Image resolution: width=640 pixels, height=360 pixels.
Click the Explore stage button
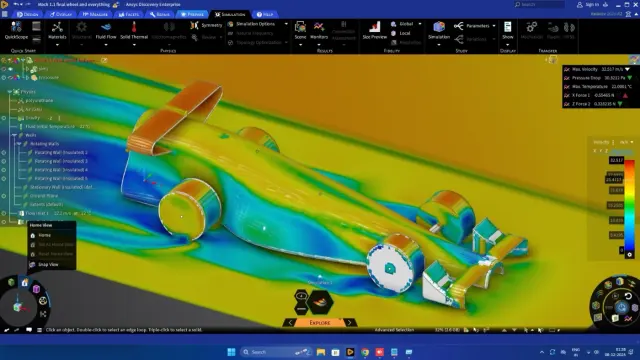coord(320,322)
